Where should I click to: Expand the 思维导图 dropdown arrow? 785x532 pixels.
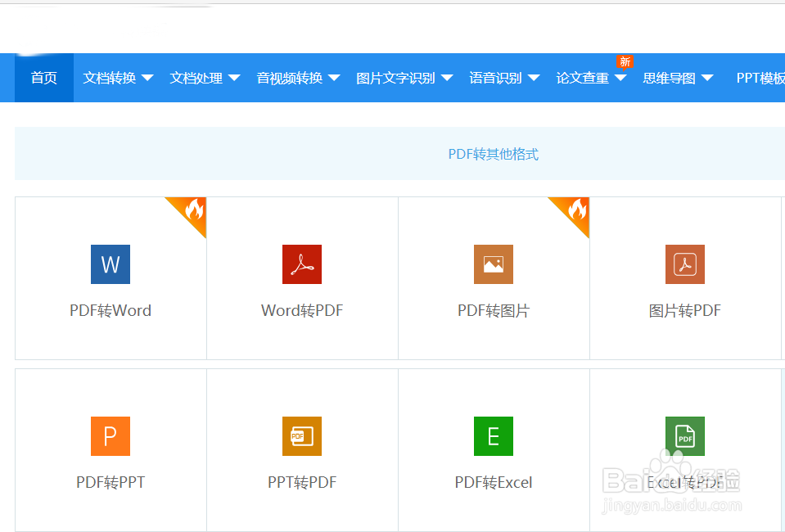[x=707, y=78]
